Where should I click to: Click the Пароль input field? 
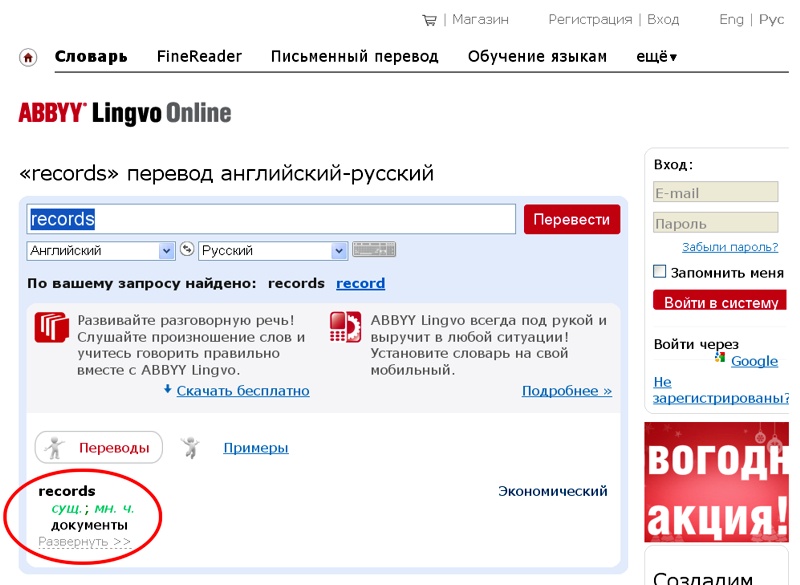tap(715, 223)
